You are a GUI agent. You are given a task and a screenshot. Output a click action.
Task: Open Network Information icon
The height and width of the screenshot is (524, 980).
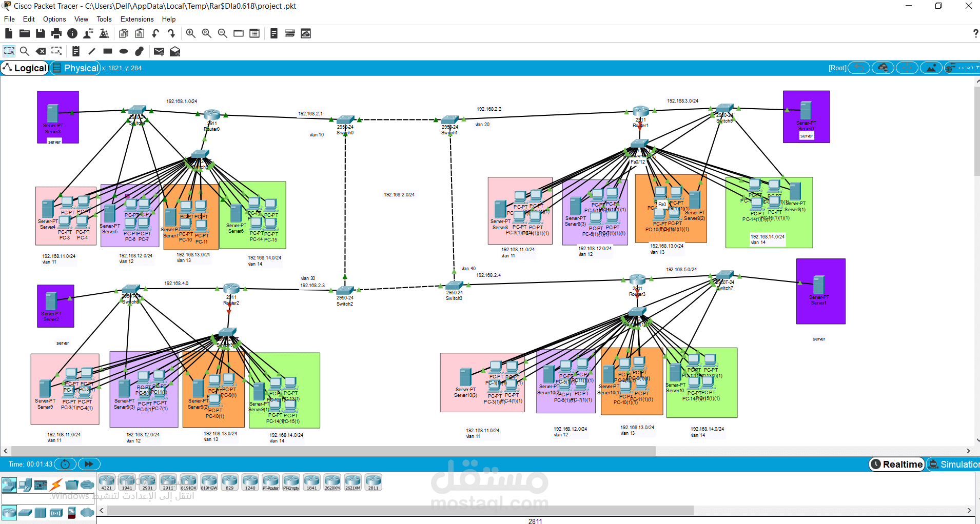pos(72,33)
